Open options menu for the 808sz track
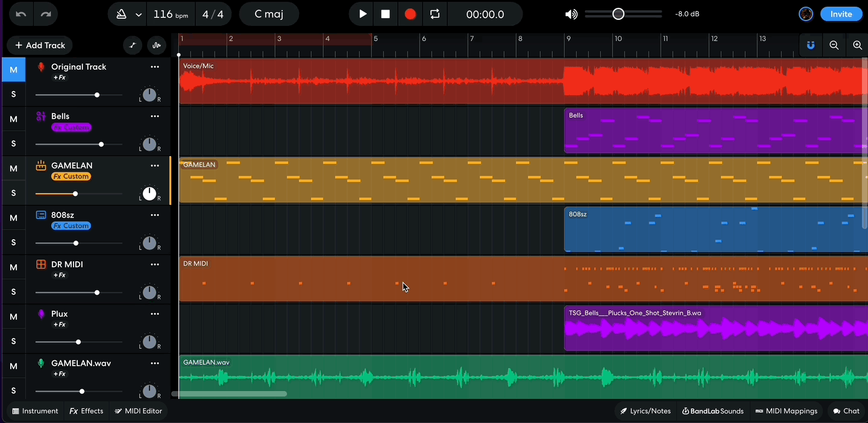The height and width of the screenshot is (423, 868). [155, 215]
